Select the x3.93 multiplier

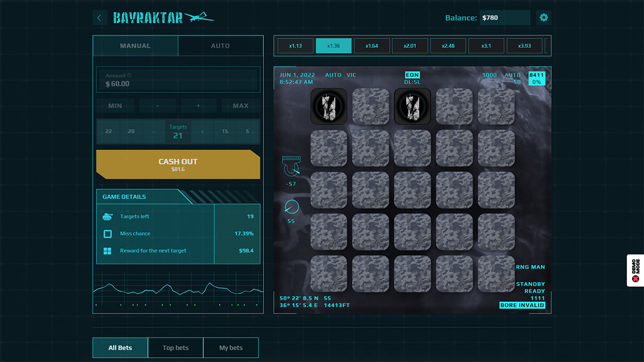524,46
